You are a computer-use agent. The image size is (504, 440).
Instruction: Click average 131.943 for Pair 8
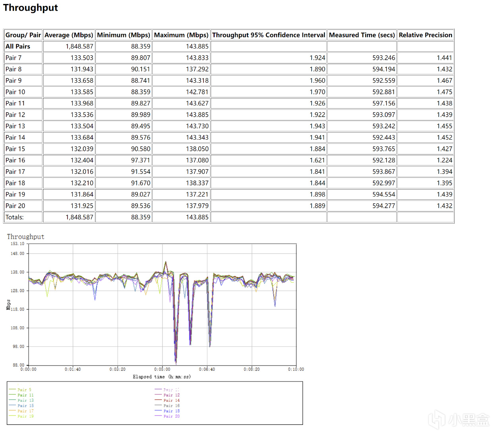point(82,69)
